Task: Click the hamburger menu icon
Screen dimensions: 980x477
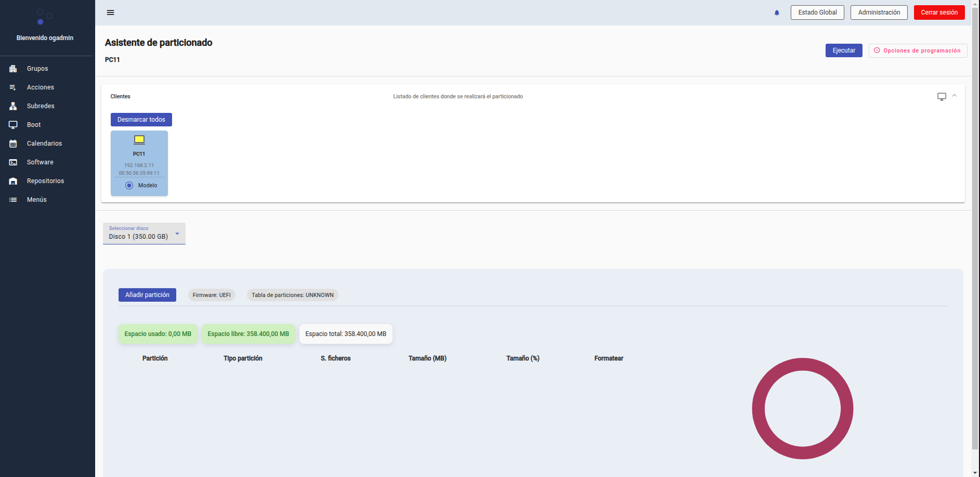Action: pyautogui.click(x=110, y=12)
